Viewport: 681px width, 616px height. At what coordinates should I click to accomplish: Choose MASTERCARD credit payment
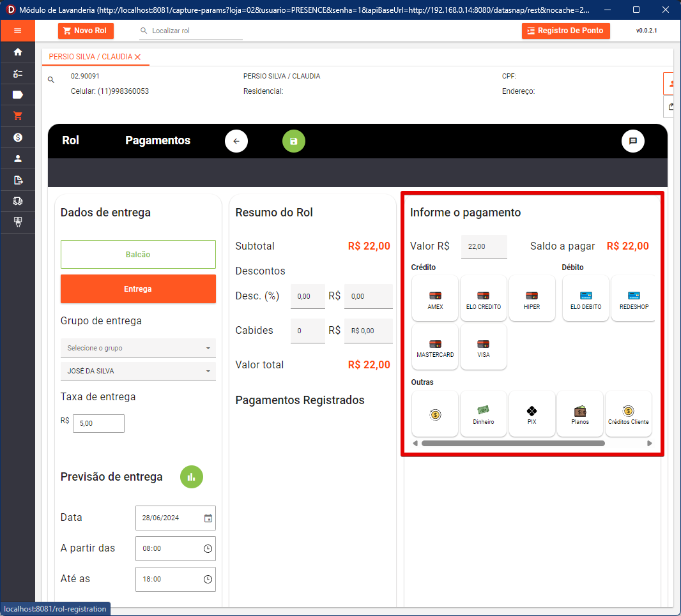tap(435, 347)
